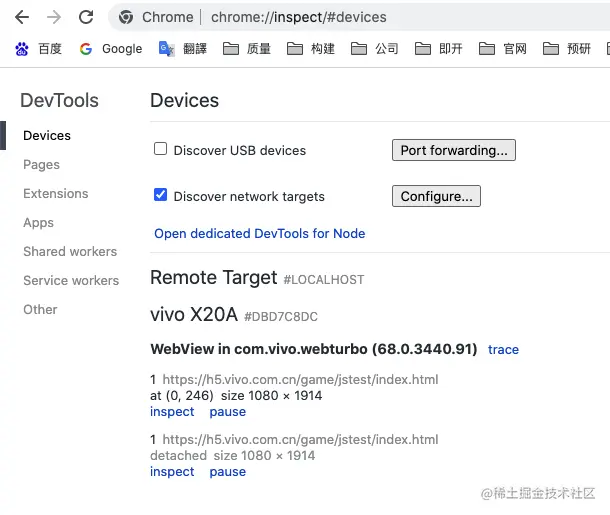This screenshot has width=610, height=515.
Task: Uncheck Discover network targets
Action: 160,195
